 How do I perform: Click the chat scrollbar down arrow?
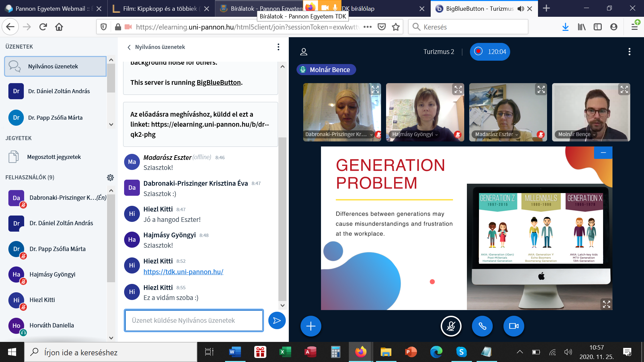point(282,305)
